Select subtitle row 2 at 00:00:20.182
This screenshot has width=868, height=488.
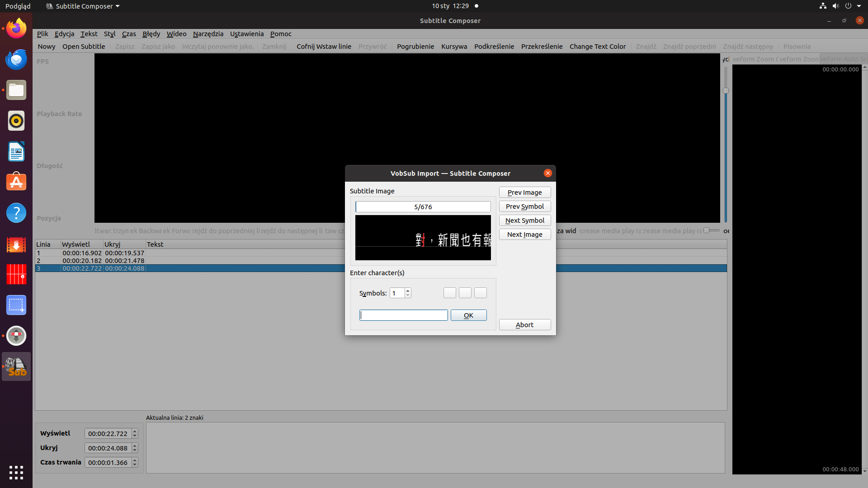point(381,261)
